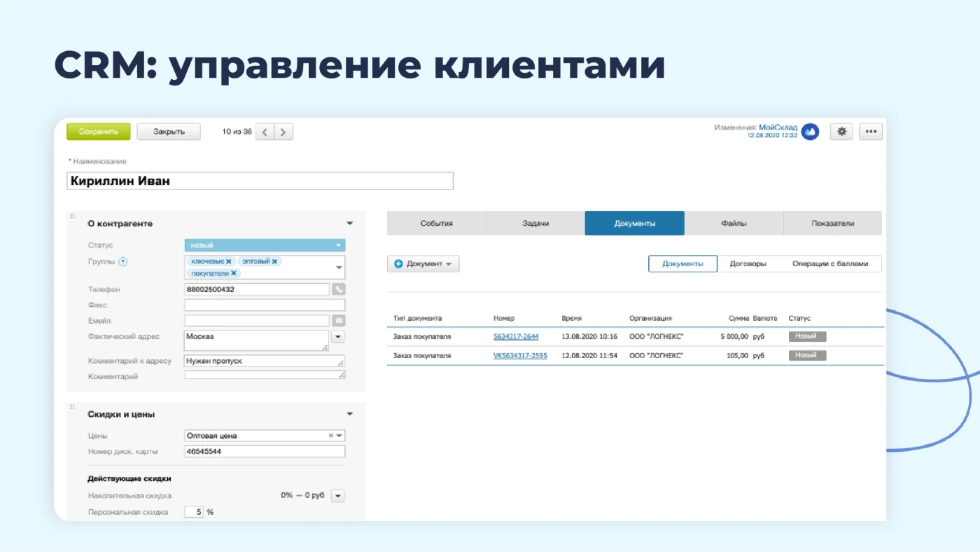This screenshot has height=552, width=980.
Task: Click the MoySklad blue avatar icon
Action: click(x=810, y=131)
